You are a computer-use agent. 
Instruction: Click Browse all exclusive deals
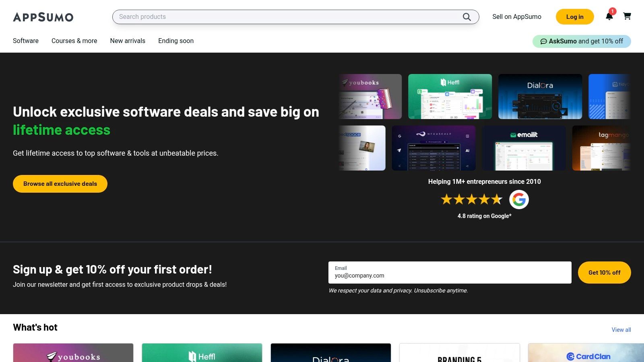(60, 184)
